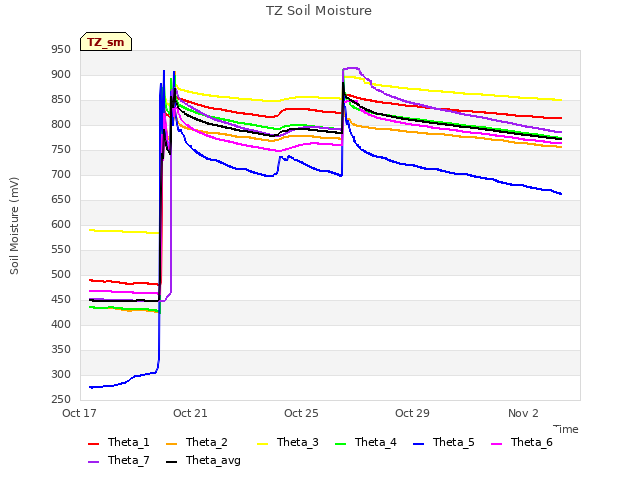Click the 300 y-axis tick label
This screenshot has height=480, width=640.
[x=61, y=375]
